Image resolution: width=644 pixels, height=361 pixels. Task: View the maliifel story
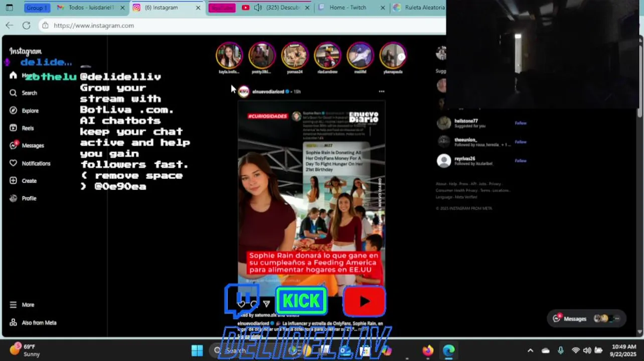pyautogui.click(x=360, y=56)
